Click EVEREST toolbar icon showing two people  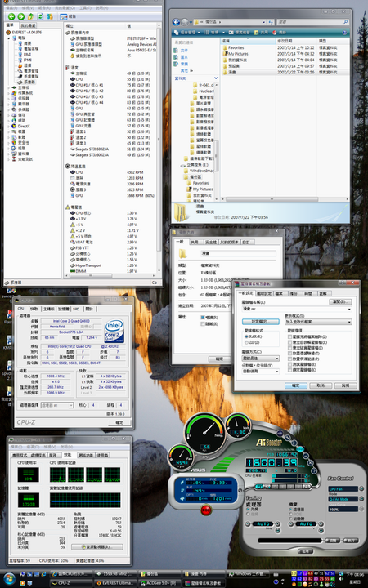(50, 16)
